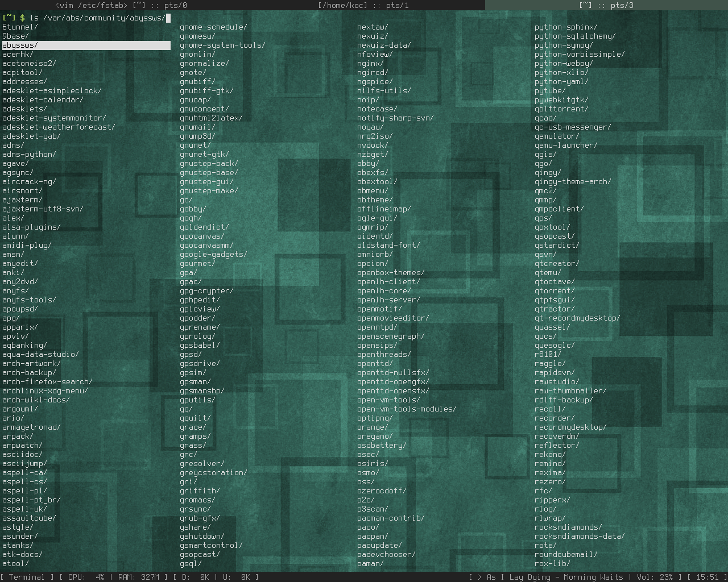Select the rox-lib/ entry

pyautogui.click(x=552, y=563)
